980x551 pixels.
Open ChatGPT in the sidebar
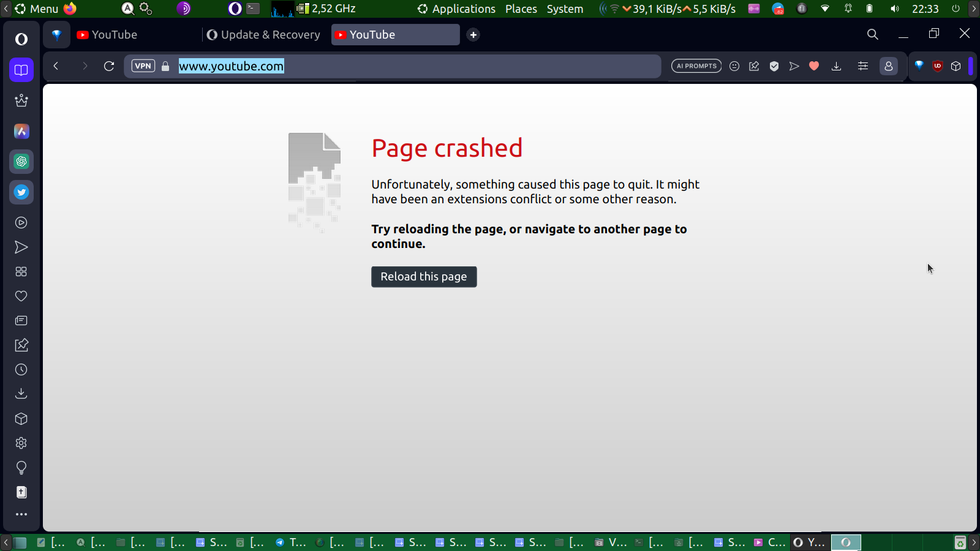pos(21,162)
